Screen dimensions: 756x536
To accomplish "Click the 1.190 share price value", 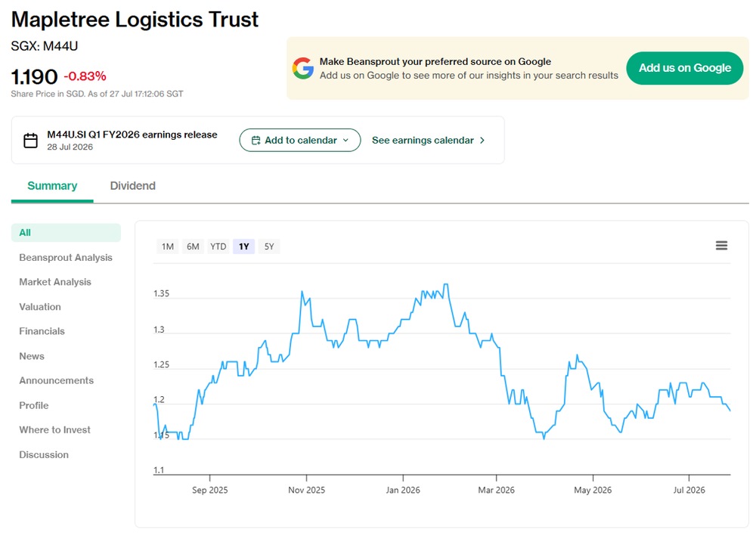I will coord(34,76).
